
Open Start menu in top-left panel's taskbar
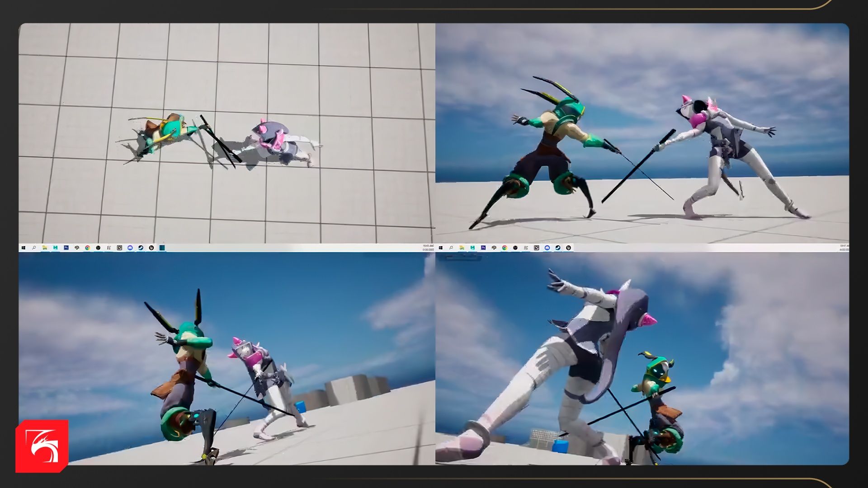coord(24,248)
